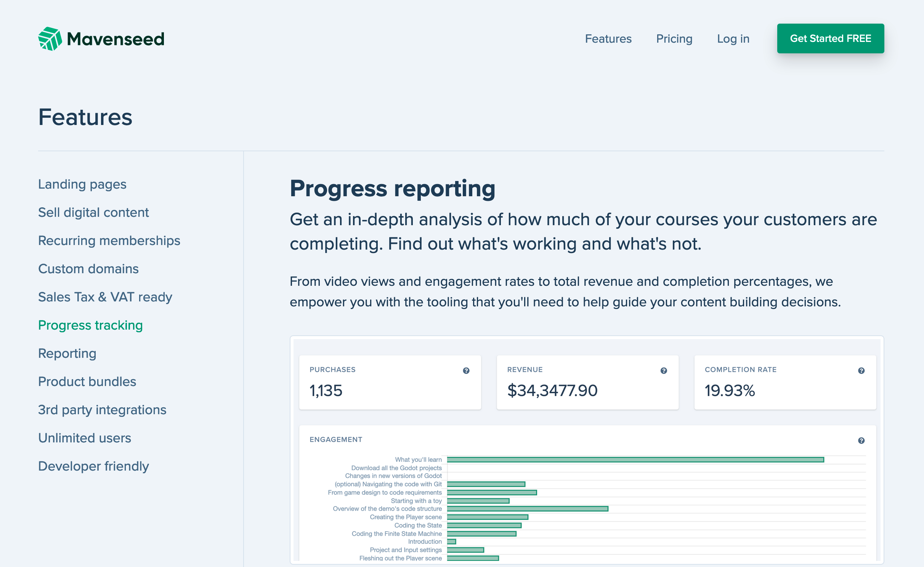View 3rd party integrations info
This screenshot has height=567, width=924.
102,410
